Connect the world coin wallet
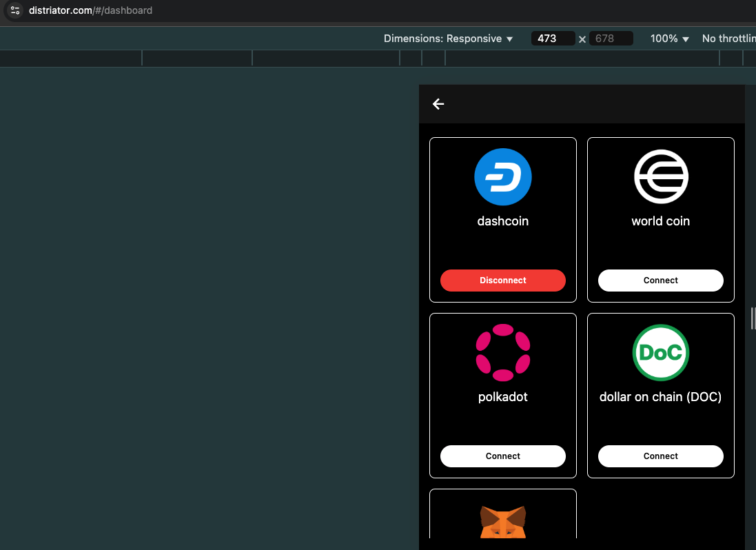 [661, 281]
